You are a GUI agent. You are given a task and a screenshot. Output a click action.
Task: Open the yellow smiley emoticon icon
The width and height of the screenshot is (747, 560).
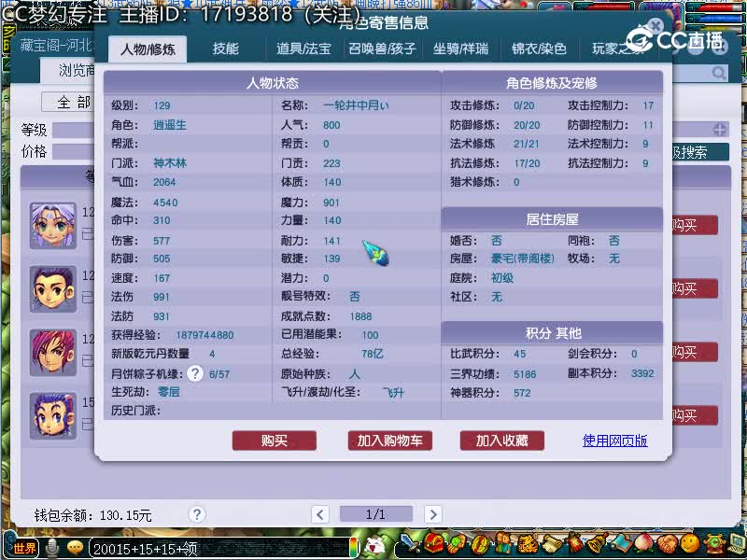[x=690, y=543]
